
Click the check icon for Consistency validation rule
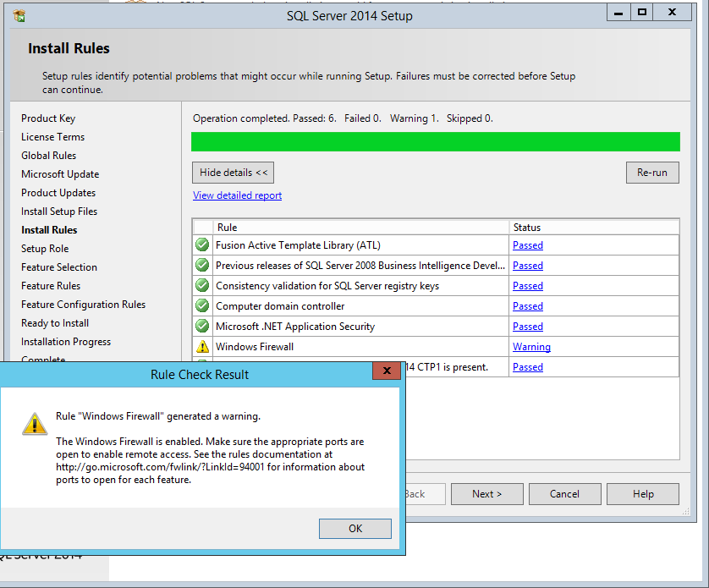click(202, 285)
